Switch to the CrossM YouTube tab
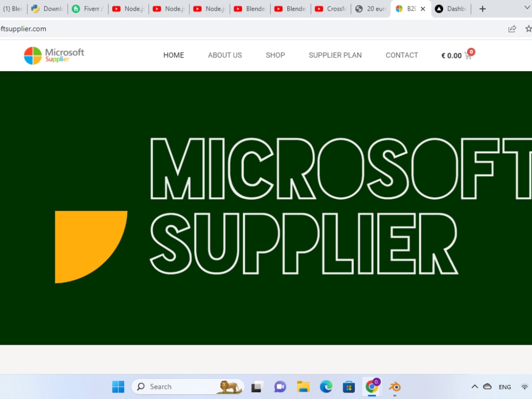 pos(331,9)
